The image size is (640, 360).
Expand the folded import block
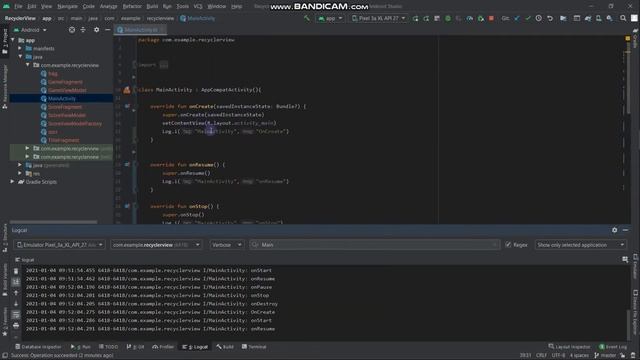[164, 65]
